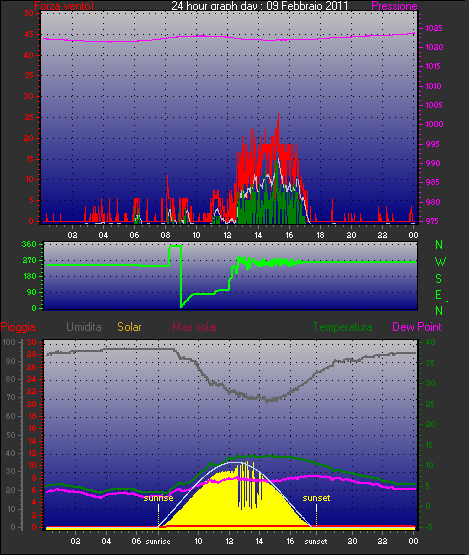
Task: Click the Max solar legend label
Action: [195, 327]
